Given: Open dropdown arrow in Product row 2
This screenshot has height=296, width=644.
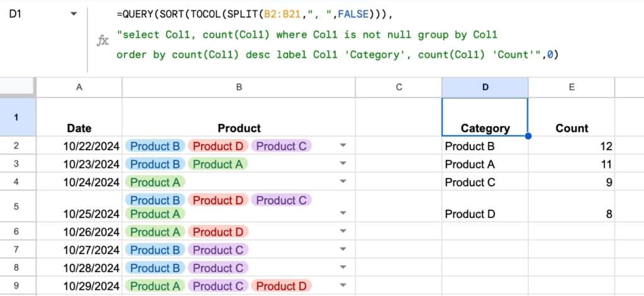Looking at the screenshot, I should click(x=343, y=146).
